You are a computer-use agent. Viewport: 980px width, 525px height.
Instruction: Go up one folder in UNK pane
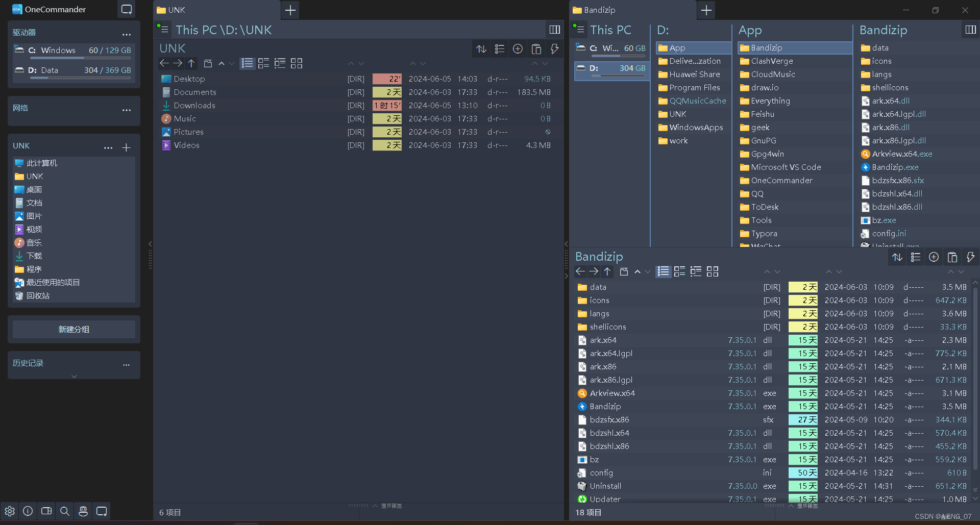pos(191,63)
